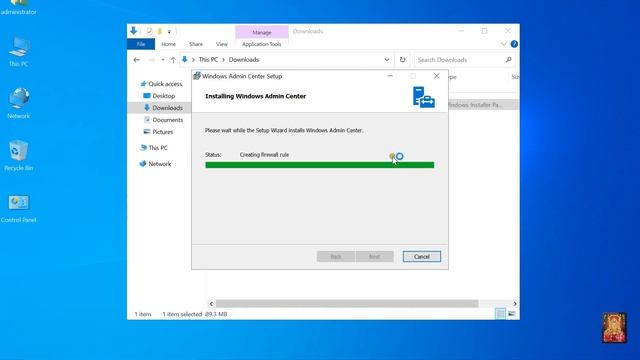Click the Windows Installer Pa... type cell
640x360 pixels.
tap(476, 105)
